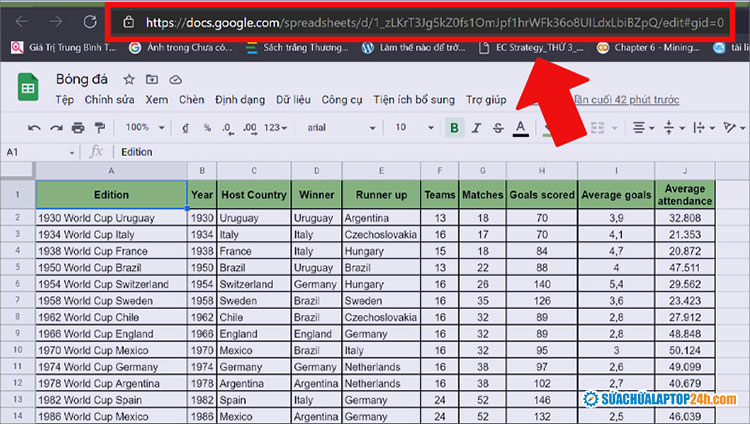Open the Trợ giúp menu
Viewport: 750px width, 425px height.
[486, 100]
